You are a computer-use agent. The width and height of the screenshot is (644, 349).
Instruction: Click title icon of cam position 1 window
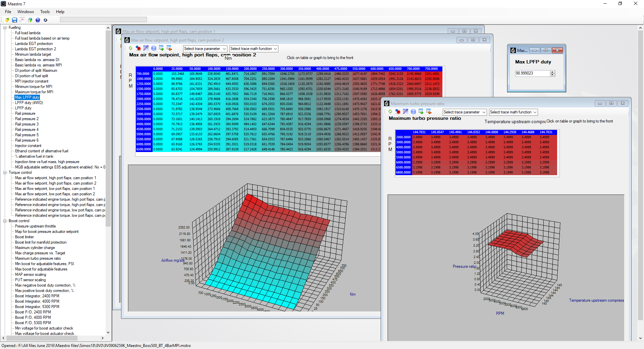pyautogui.click(x=118, y=31)
